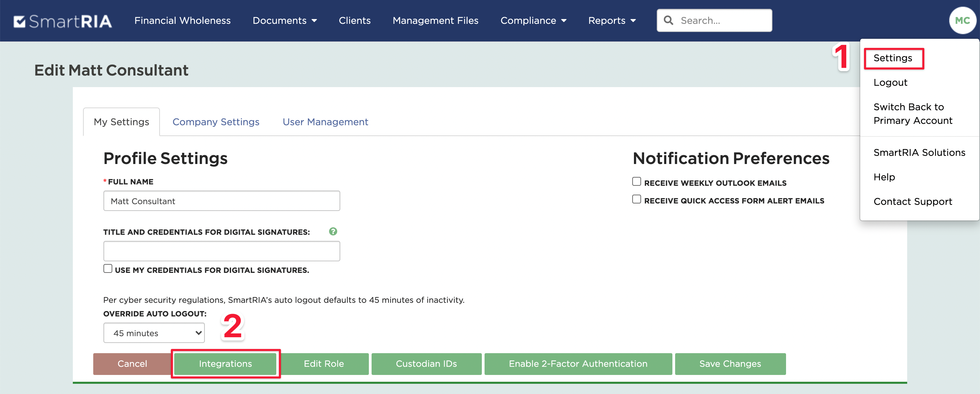
Task: Switch to the User Management tab
Action: point(325,122)
